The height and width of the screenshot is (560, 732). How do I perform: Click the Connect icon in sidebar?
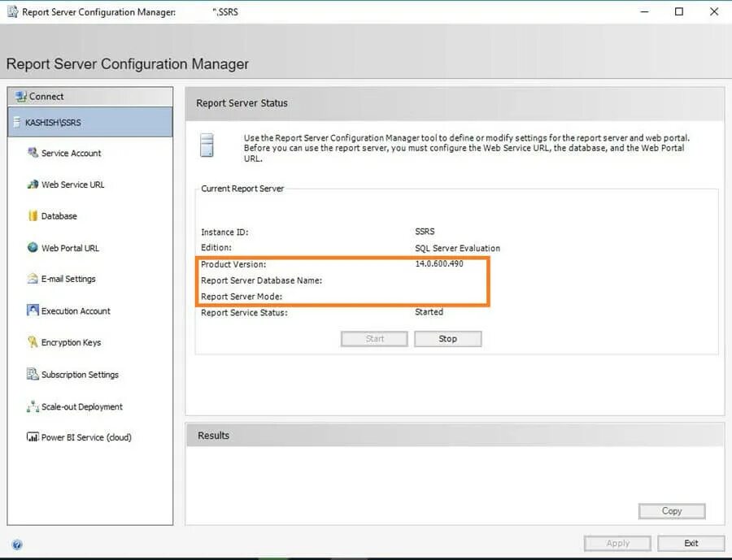20,97
